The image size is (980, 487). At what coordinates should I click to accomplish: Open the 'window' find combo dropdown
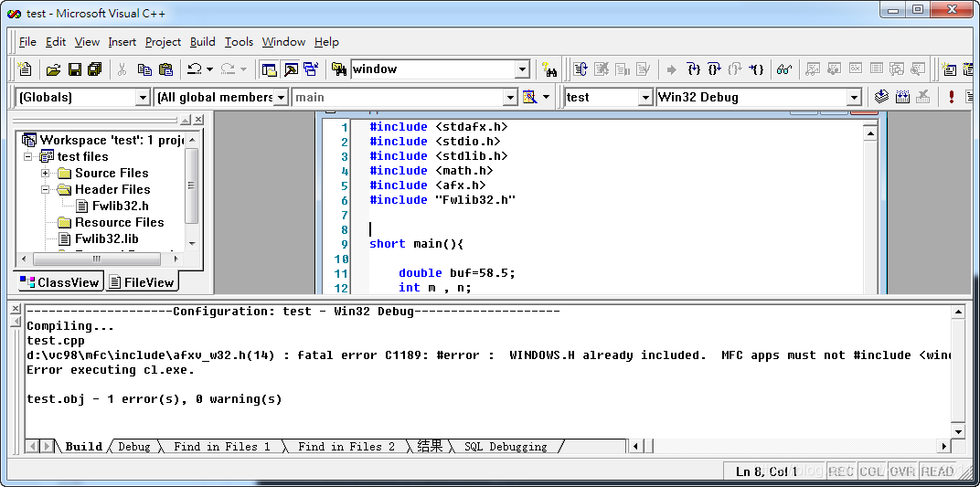(523, 70)
